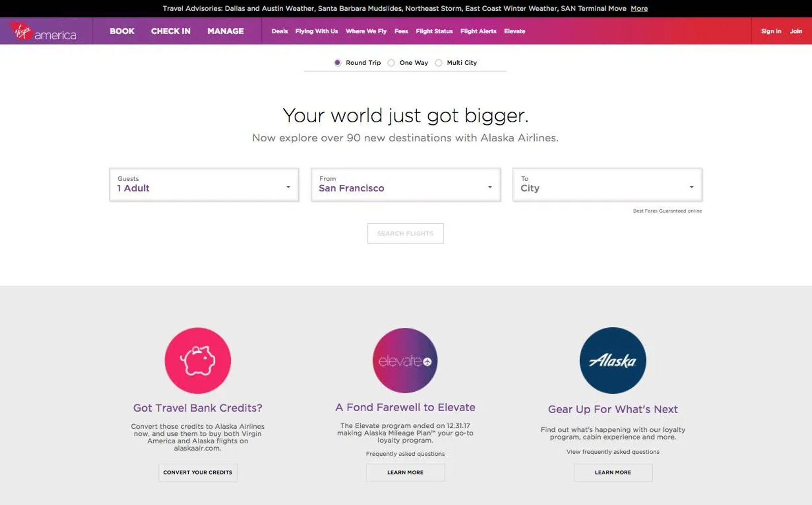The image size is (812, 505).
Task: Open Flight Status in the navigation bar
Action: (434, 31)
